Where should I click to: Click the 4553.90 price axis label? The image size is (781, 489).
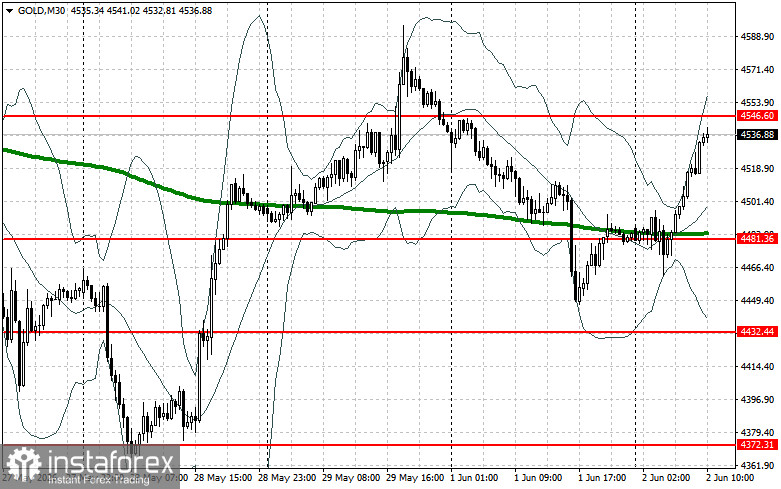pos(757,103)
